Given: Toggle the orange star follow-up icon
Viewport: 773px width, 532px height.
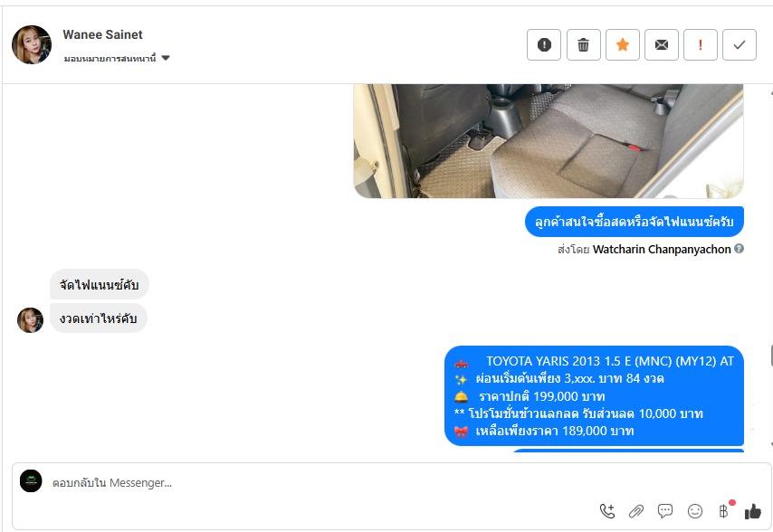Looking at the screenshot, I should 623,45.
